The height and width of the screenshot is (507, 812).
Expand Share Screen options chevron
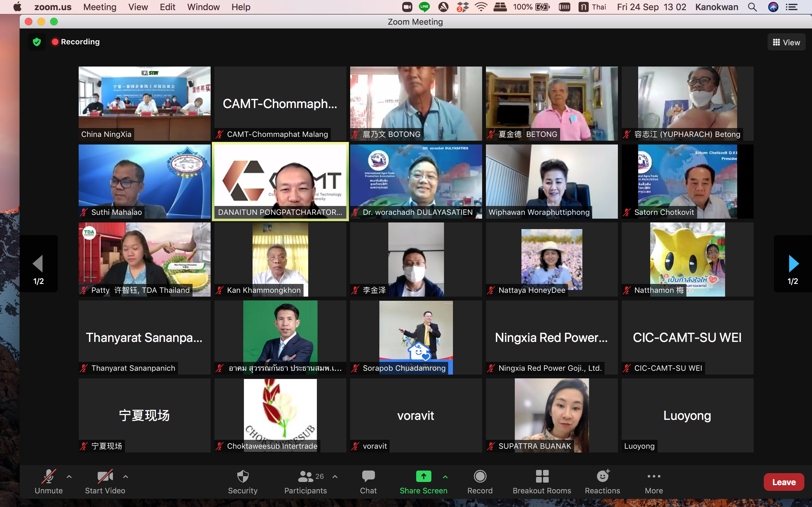click(445, 477)
